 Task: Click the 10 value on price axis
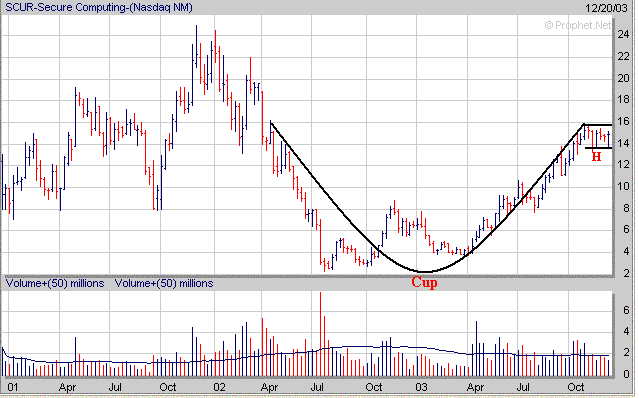click(624, 187)
